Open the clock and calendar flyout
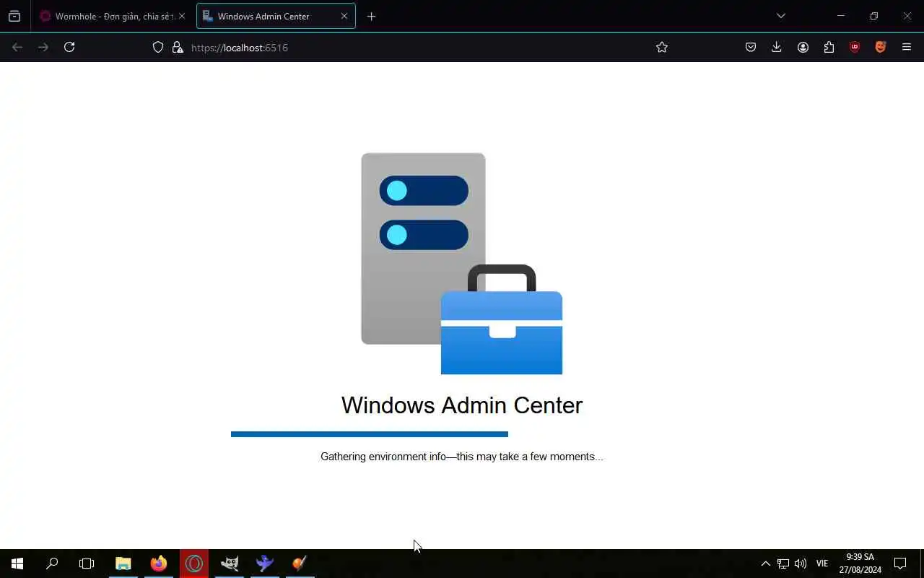The width and height of the screenshot is (924, 578). [x=860, y=564]
